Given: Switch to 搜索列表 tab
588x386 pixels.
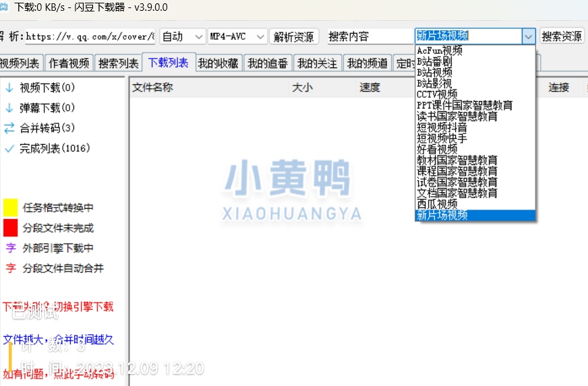Looking at the screenshot, I should tap(119, 63).
